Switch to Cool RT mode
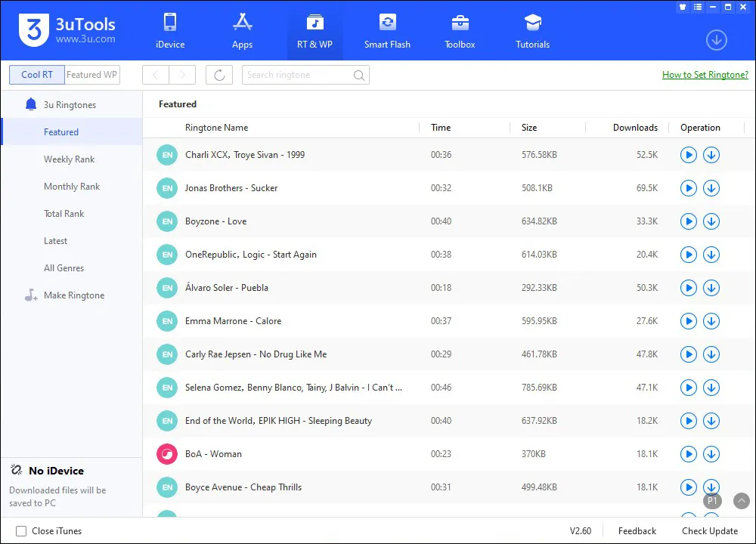 (36, 75)
